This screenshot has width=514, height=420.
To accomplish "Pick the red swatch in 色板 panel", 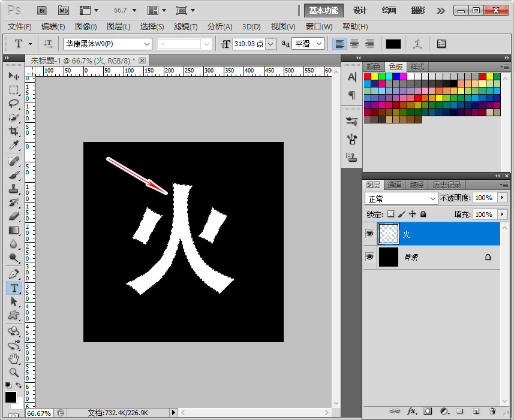I will pyautogui.click(x=368, y=76).
